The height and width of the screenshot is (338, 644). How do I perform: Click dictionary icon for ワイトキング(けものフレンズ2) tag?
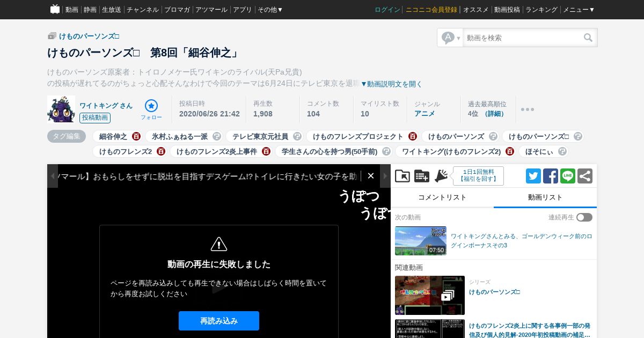click(x=510, y=151)
